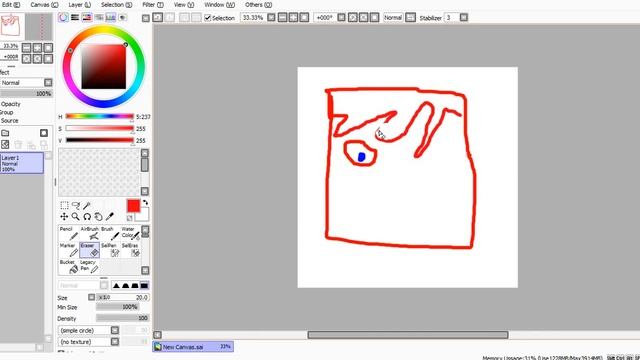640x360 pixels.
Task: Open the zoom percentage dropdown
Action: (x=271, y=18)
